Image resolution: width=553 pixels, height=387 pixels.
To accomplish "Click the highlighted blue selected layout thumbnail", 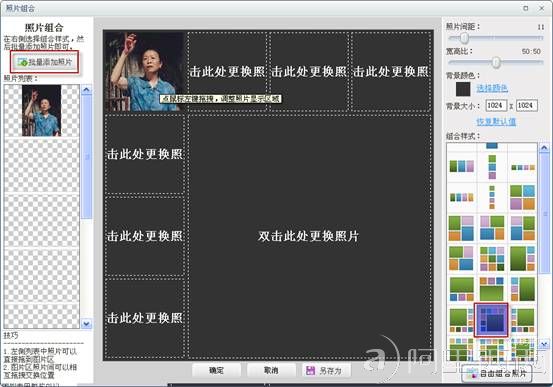I will pyautogui.click(x=491, y=320).
